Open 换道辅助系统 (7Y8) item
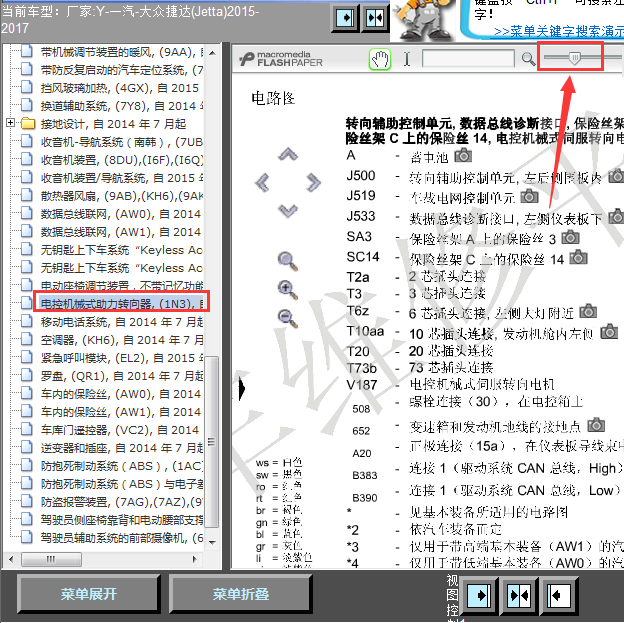Image resolution: width=624 pixels, height=623 pixels. pos(122,106)
